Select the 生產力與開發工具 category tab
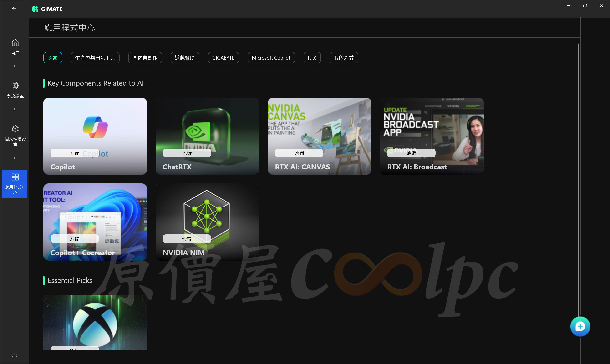This screenshot has width=610, height=364. (95, 58)
